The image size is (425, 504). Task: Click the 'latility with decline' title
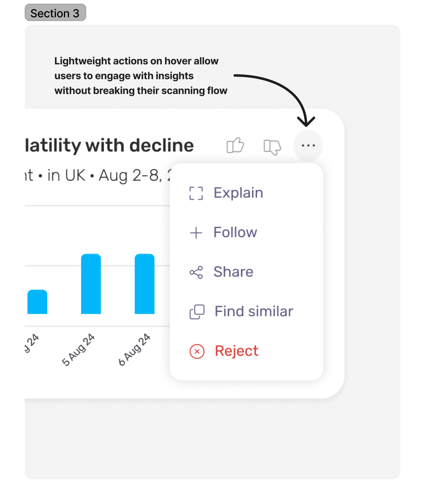[109, 145]
